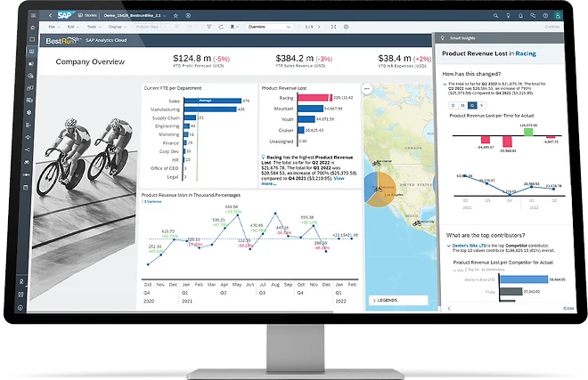Click the Racing bar in Product Revenue Lost
The width and height of the screenshot is (588, 380).
314,98
